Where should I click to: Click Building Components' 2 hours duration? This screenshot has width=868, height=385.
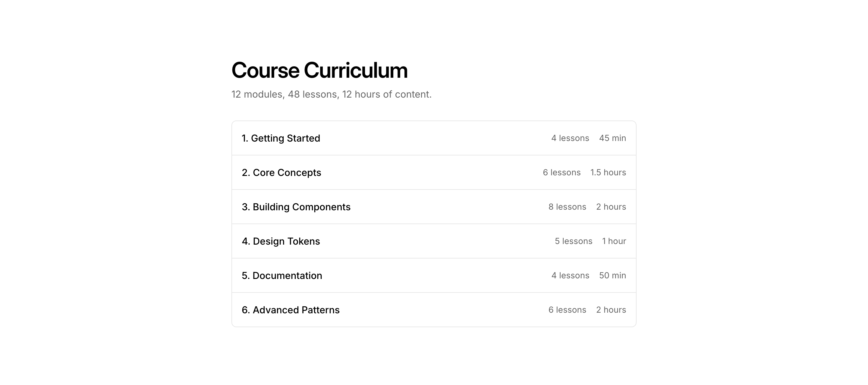point(611,207)
